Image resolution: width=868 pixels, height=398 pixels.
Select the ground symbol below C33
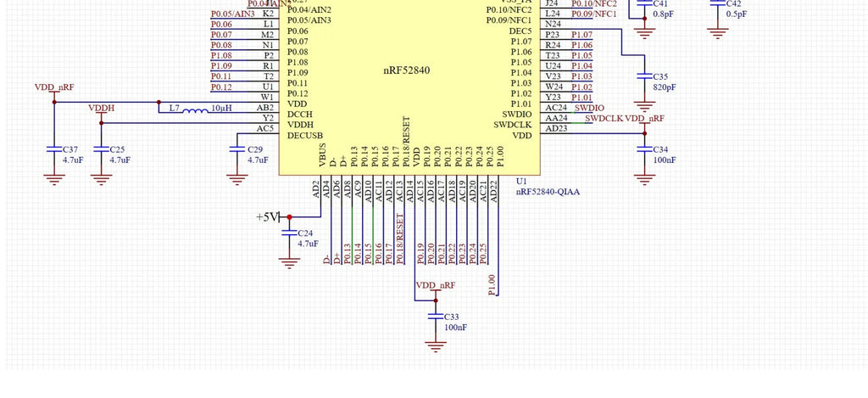436,346
